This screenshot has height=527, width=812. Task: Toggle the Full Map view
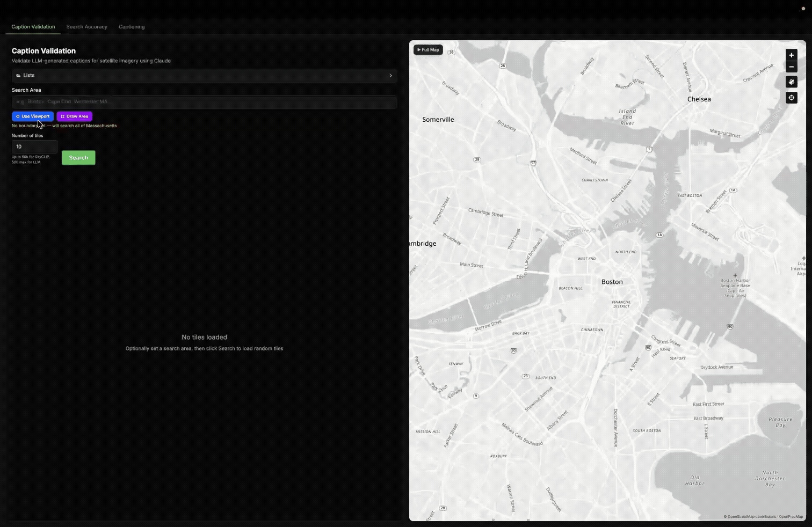[428, 50]
